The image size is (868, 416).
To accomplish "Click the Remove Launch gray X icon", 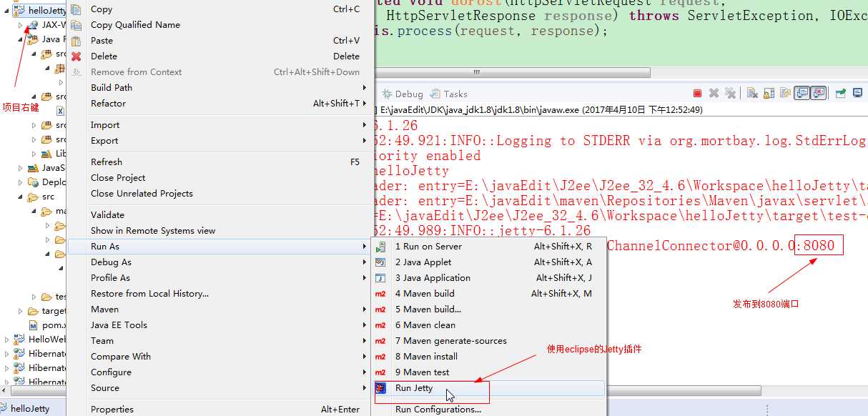I will 714,94.
